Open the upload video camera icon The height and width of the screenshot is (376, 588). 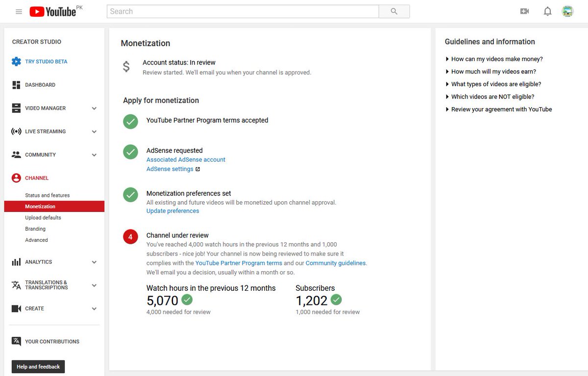(x=524, y=11)
